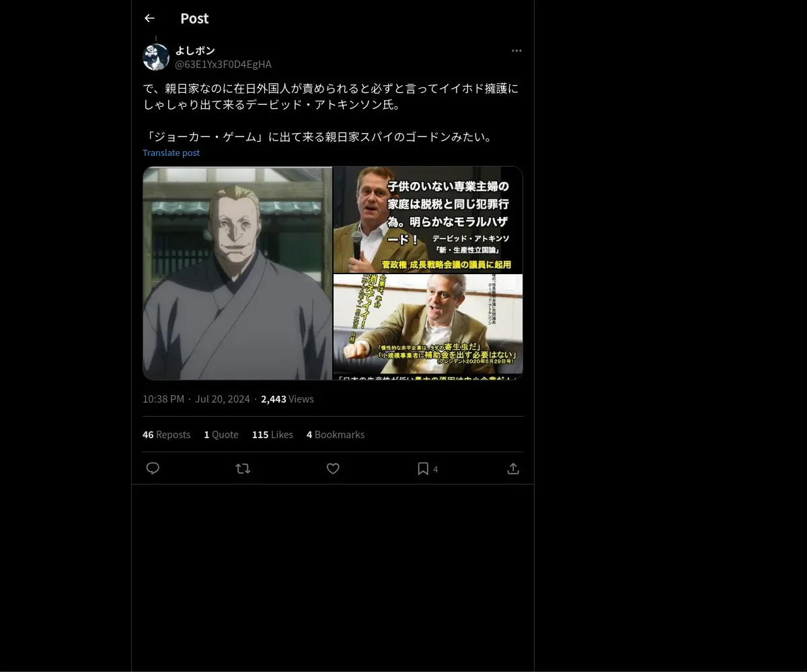Bookmark the post with the bookmark icon
807x672 pixels.
(423, 468)
